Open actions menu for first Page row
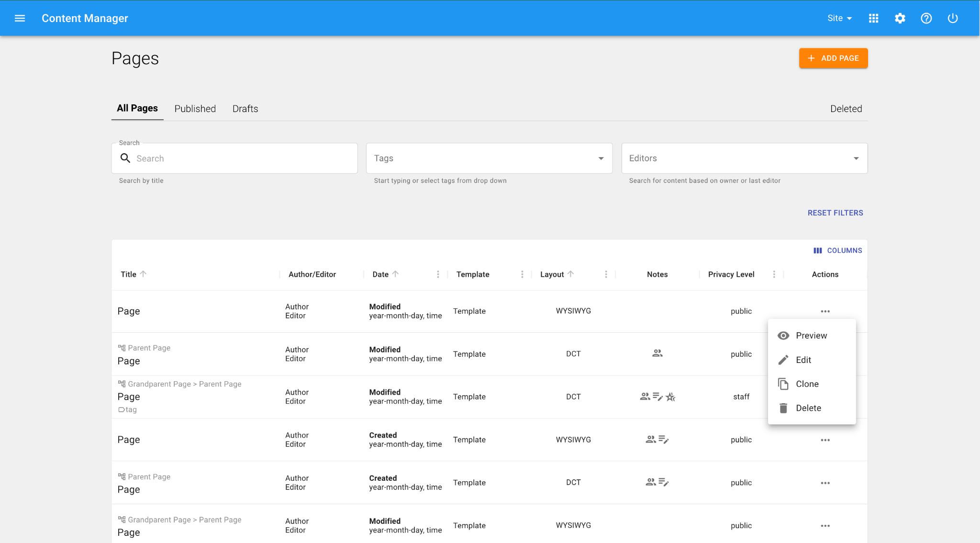Screen dimensions: 980x543 pos(825,311)
